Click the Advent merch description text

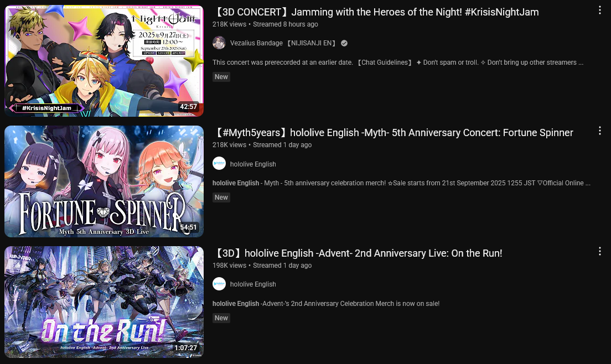pyautogui.click(x=326, y=304)
